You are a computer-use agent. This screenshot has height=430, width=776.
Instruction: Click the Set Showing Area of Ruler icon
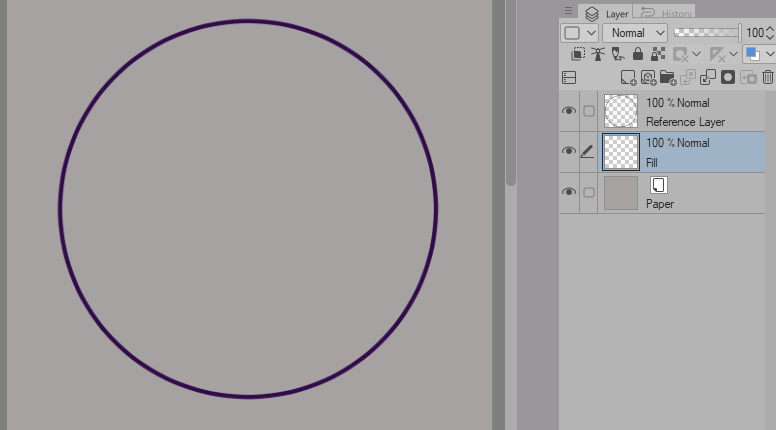click(x=718, y=54)
